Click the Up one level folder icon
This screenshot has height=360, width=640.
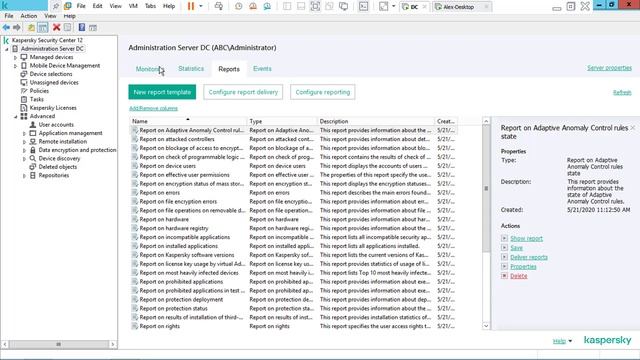point(31,27)
